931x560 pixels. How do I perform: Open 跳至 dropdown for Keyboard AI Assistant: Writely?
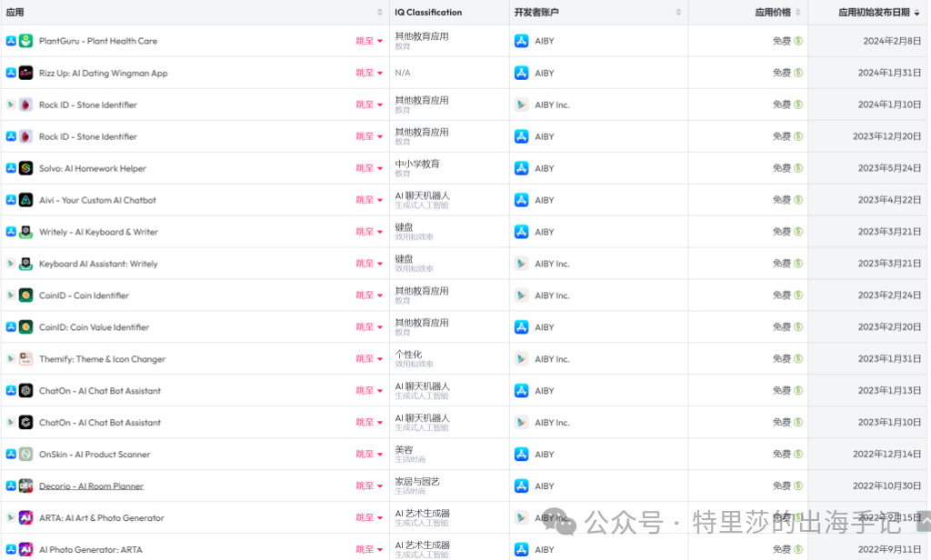tap(369, 264)
